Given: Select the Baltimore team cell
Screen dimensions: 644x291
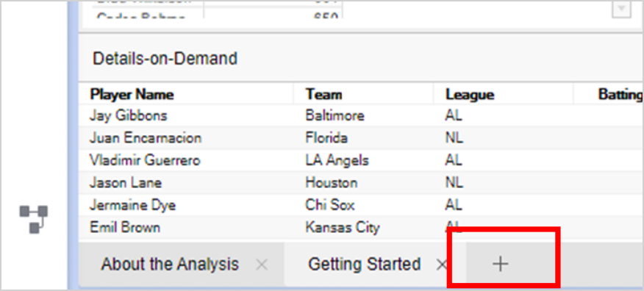Looking at the screenshot, I should click(334, 115).
